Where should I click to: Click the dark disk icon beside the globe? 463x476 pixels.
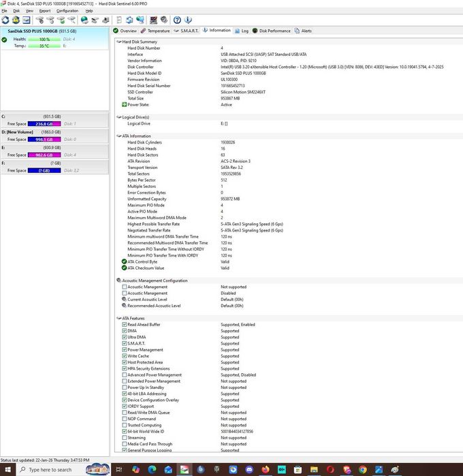point(95,20)
